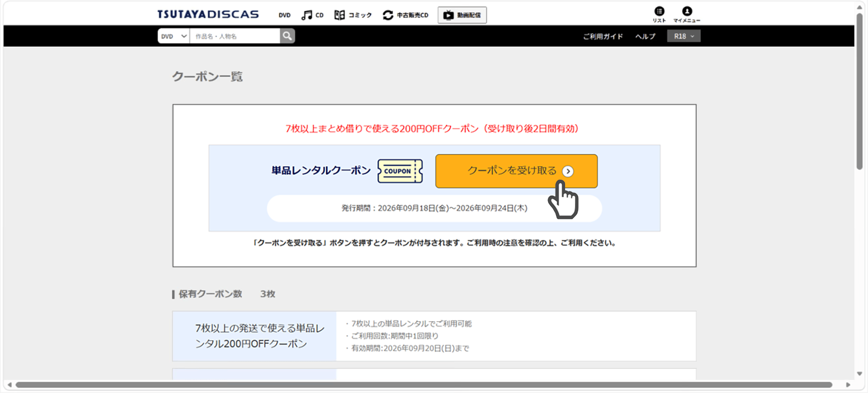Viewport: 868px width, 393px height.
Task: Click the 7枚以上の発送で使える単品レンタル200円OFFクーポン title
Action: [x=260, y=336]
